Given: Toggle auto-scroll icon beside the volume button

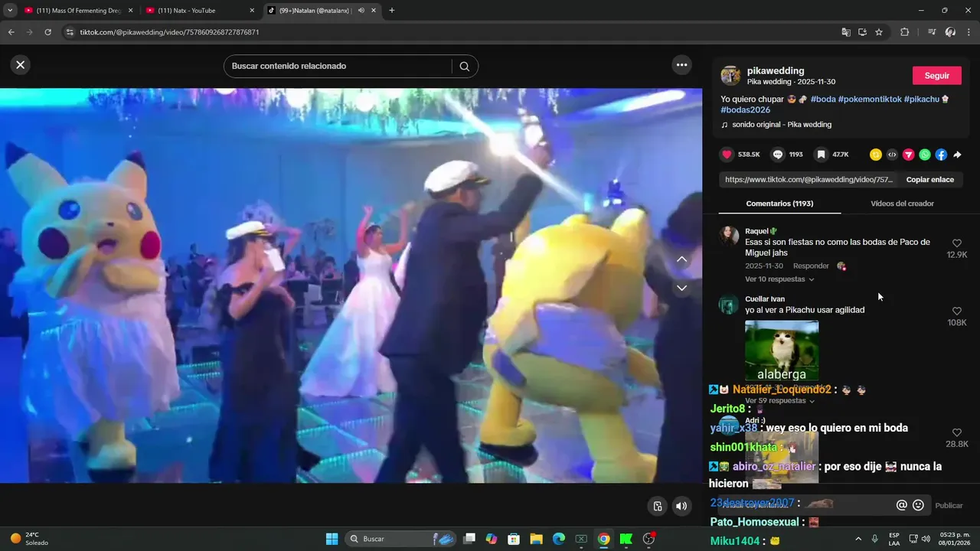Looking at the screenshot, I should (657, 506).
